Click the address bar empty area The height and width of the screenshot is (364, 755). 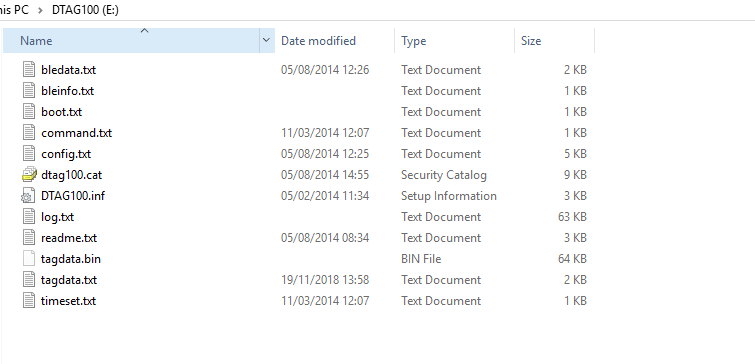click(433, 11)
